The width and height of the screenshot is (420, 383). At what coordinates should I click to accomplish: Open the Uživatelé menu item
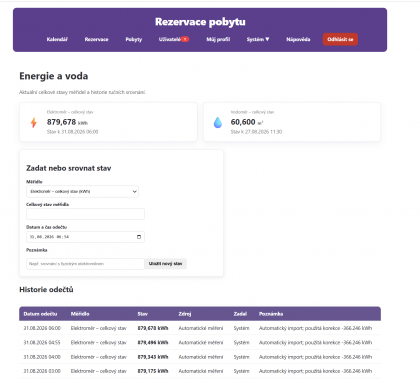[x=170, y=39]
